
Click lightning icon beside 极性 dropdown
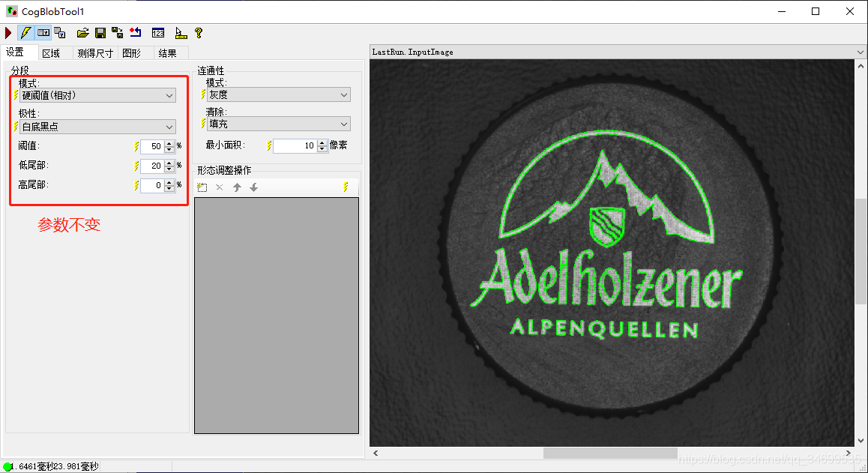click(16, 127)
